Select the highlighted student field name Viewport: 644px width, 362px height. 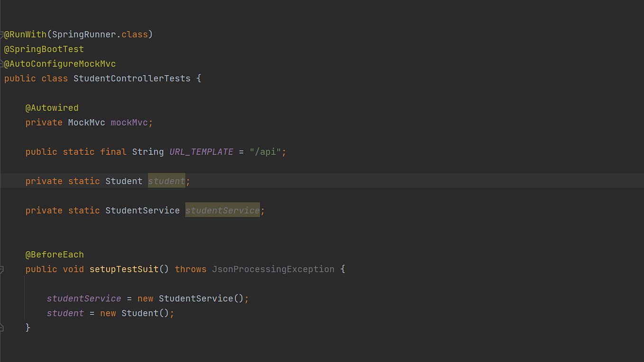[x=166, y=181]
